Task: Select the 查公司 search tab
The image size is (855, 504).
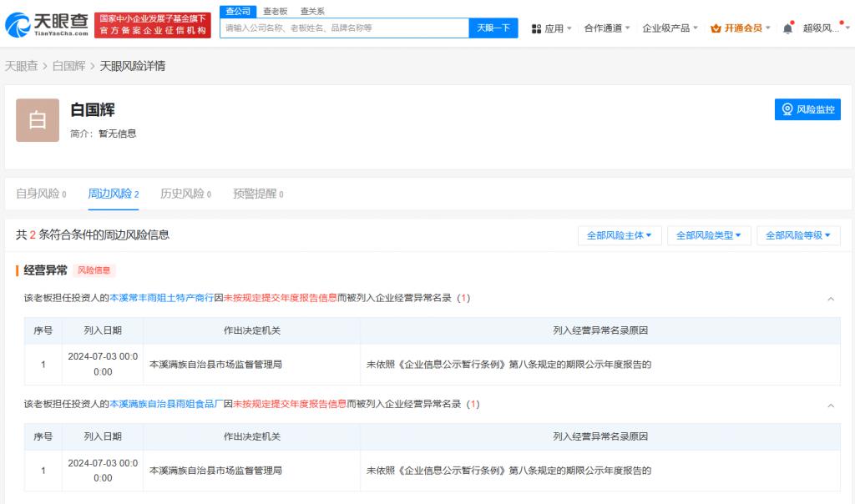Action: click(238, 11)
